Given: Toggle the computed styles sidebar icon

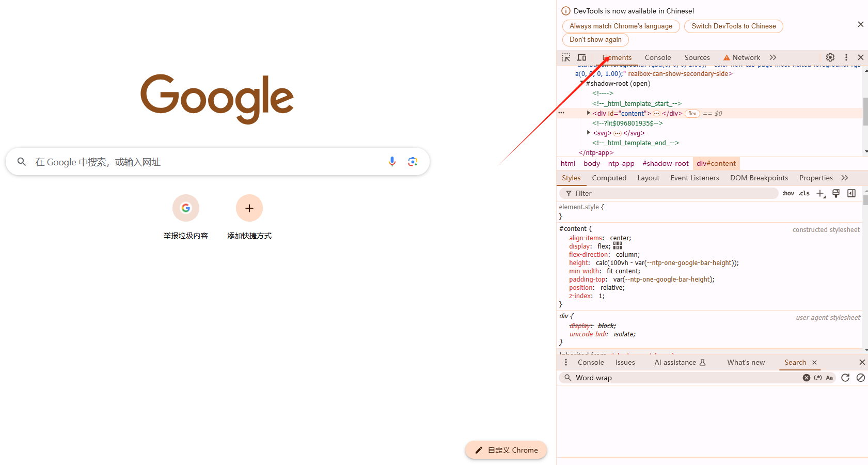Looking at the screenshot, I should point(851,193).
